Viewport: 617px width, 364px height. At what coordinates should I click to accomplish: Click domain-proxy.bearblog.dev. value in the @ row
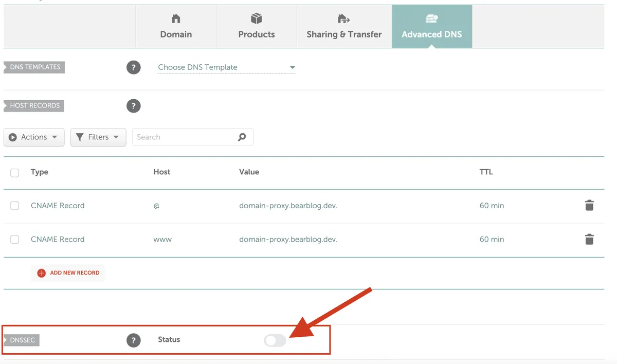[288, 206]
